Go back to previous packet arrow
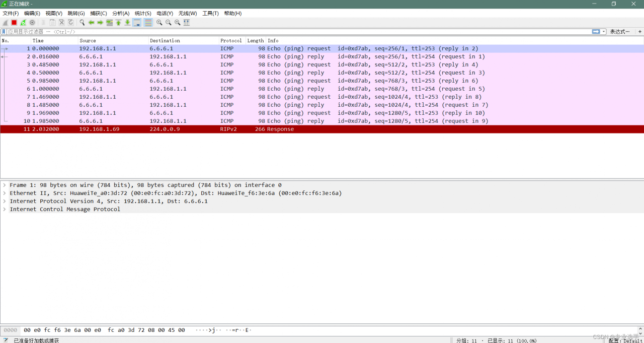Viewport: 644px width, 343px height. (x=91, y=23)
